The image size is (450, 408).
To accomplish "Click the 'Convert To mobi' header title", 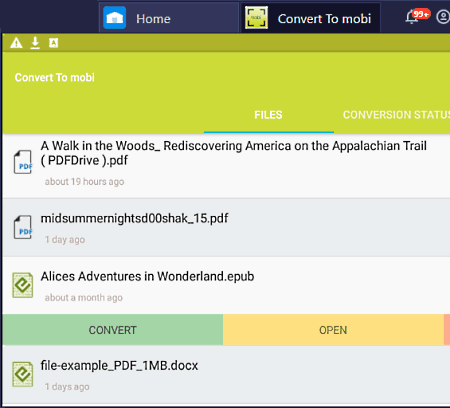I will 55,78.
